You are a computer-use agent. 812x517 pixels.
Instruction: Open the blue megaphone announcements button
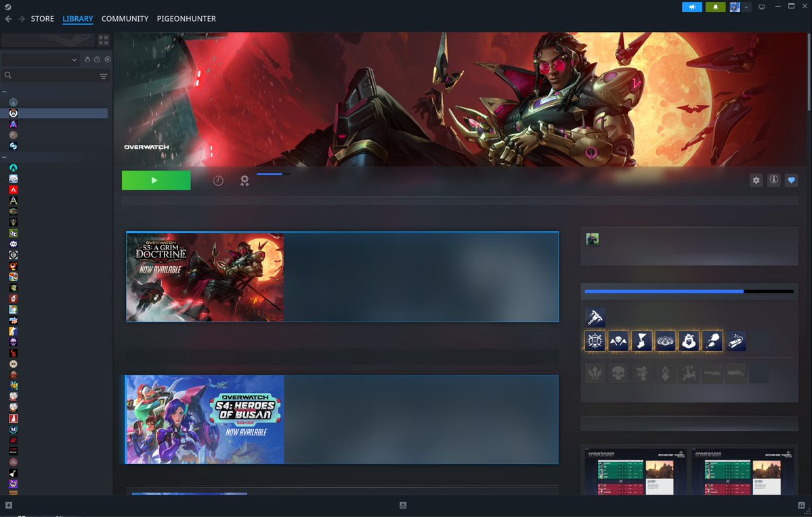coord(692,7)
